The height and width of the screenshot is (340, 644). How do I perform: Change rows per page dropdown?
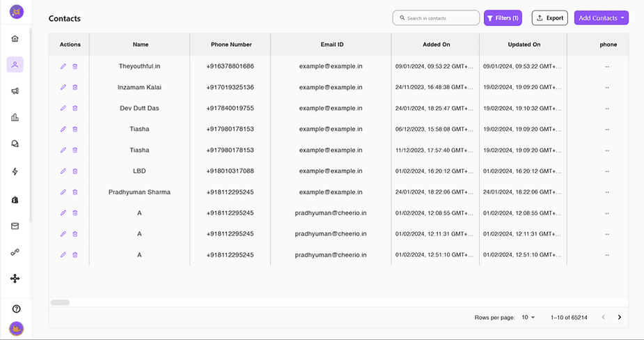tap(528, 318)
